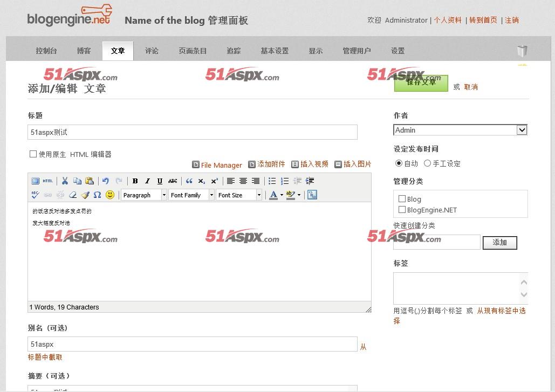
Task: Clean up messy code with the brush icon
Action: [85, 195]
